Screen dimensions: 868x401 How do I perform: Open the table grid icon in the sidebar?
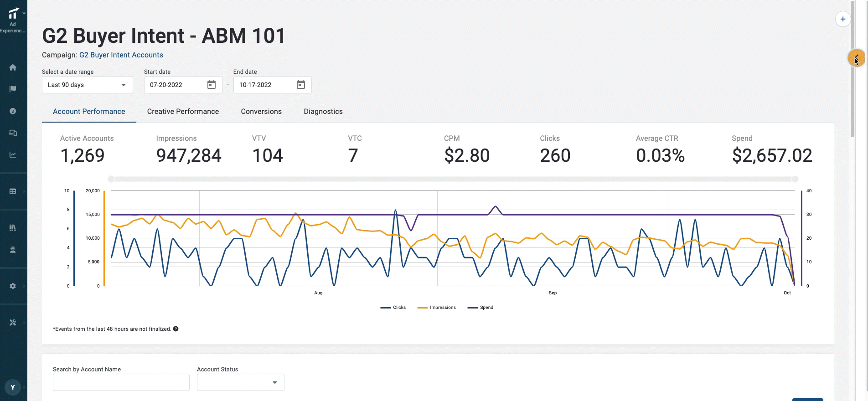pyautogui.click(x=13, y=191)
